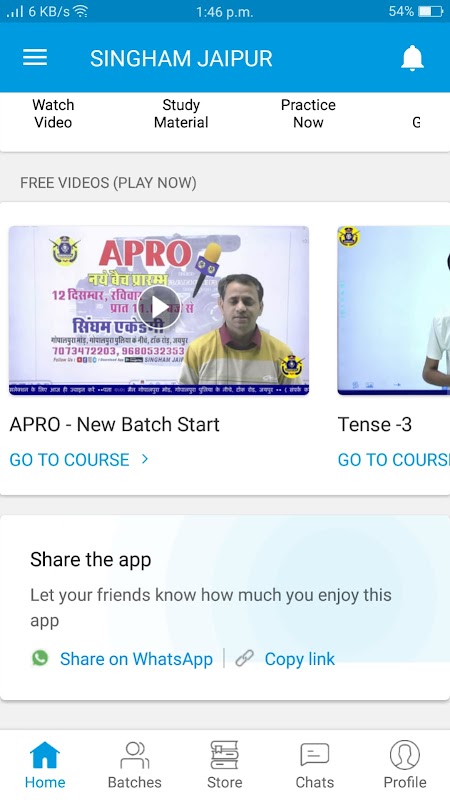
Task: Open Profile avatar icon
Action: (x=405, y=755)
